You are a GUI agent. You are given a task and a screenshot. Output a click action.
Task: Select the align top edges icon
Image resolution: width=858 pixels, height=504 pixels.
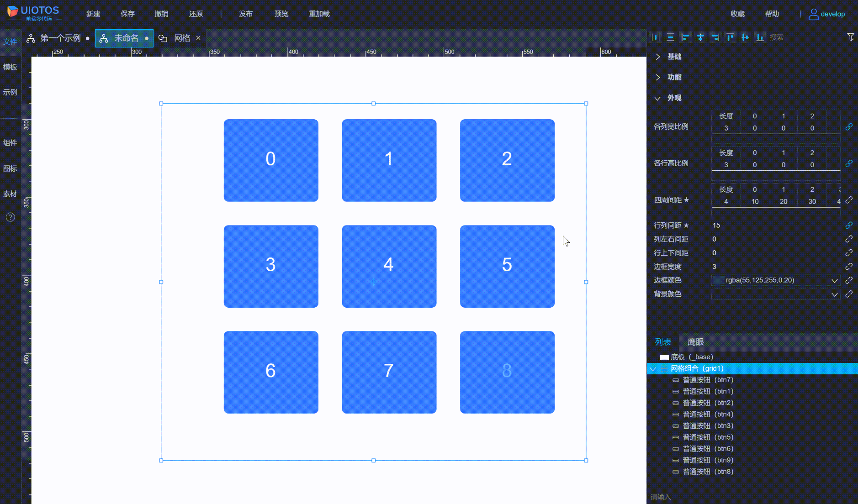point(730,37)
